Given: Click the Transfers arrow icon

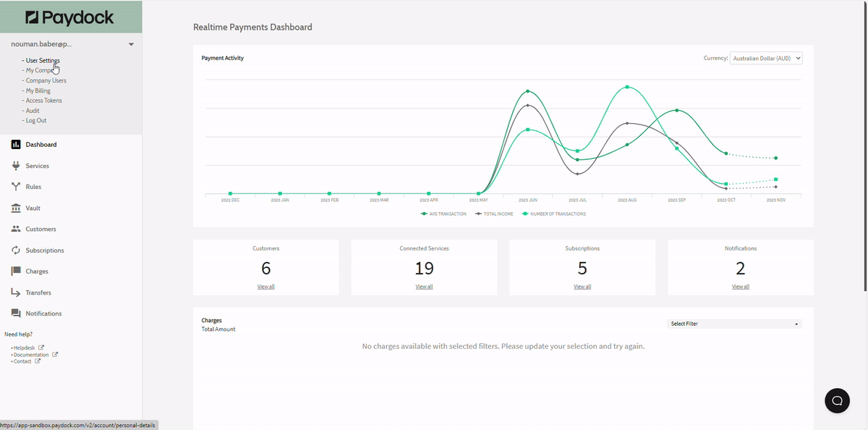Looking at the screenshot, I should tap(16, 292).
